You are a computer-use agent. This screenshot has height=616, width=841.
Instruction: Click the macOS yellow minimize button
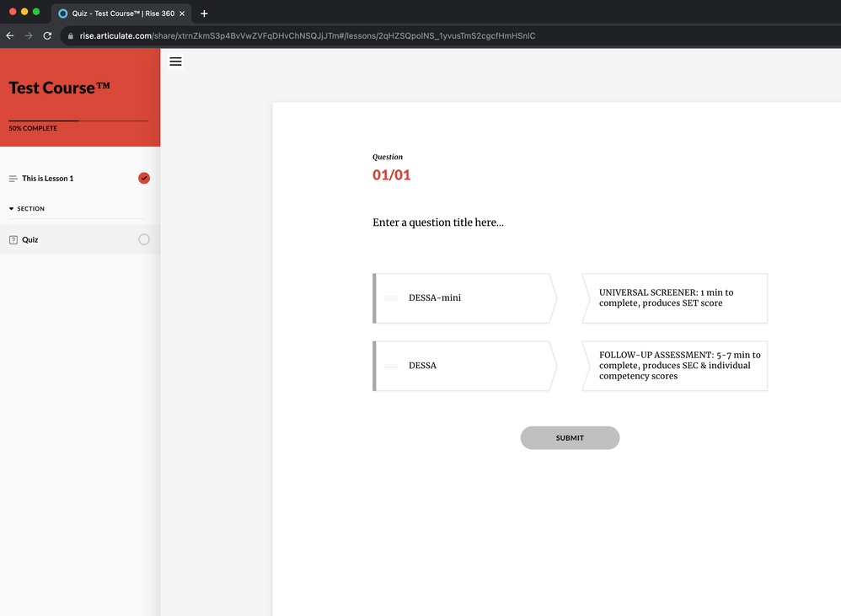point(24,12)
